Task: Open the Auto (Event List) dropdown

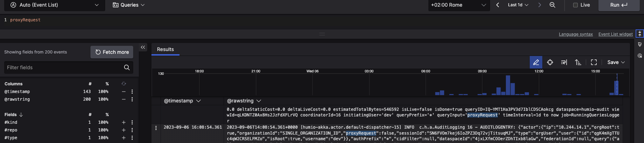Action: pos(54,5)
